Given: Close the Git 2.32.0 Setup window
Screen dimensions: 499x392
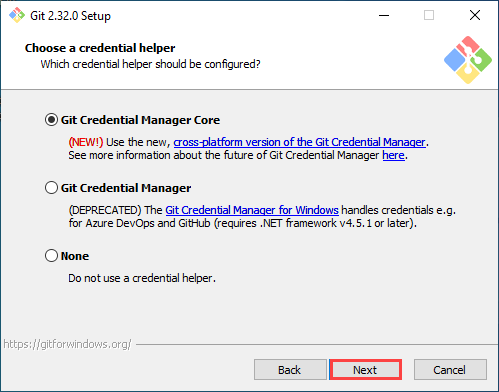Looking at the screenshot, I should click(475, 15).
